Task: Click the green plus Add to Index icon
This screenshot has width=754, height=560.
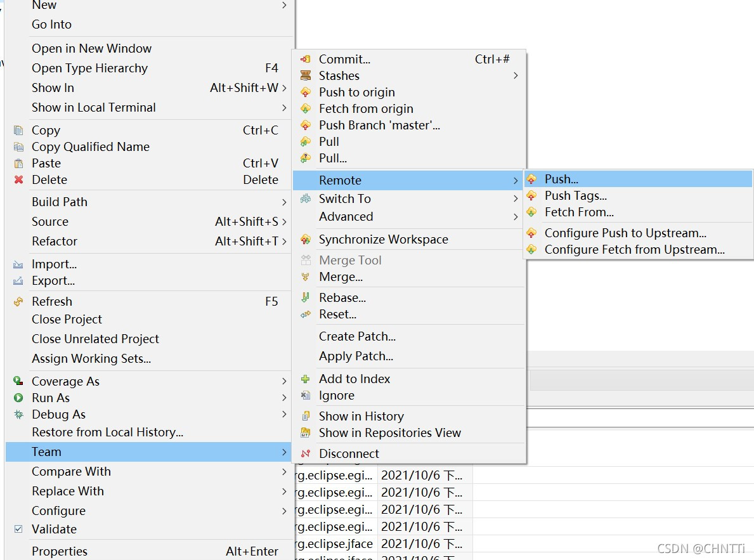Action: click(x=306, y=379)
